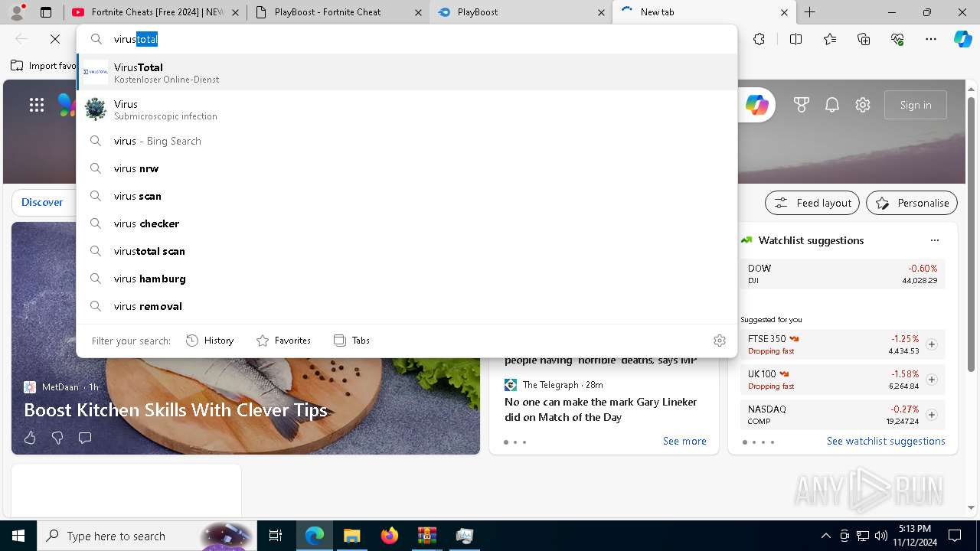The image size is (980, 551).
Task: Open Collections icon in toolbar
Action: tap(864, 39)
